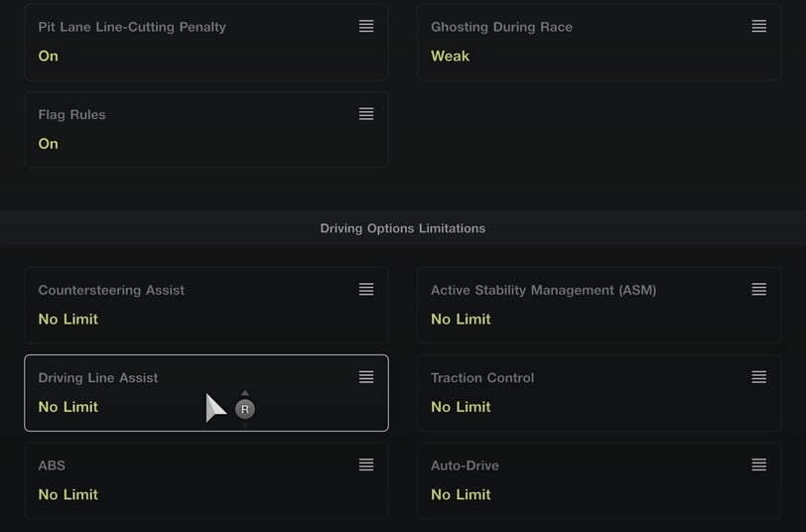806x532 pixels.
Task: Select Active Stability Management (ASM) label
Action: [x=543, y=291]
